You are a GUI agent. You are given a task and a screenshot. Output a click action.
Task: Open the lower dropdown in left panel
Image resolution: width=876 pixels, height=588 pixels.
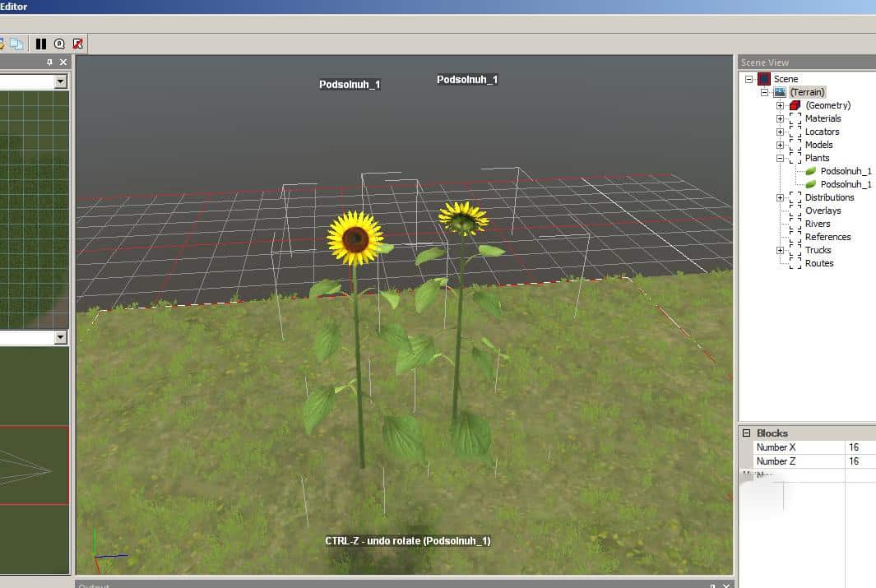(x=60, y=337)
